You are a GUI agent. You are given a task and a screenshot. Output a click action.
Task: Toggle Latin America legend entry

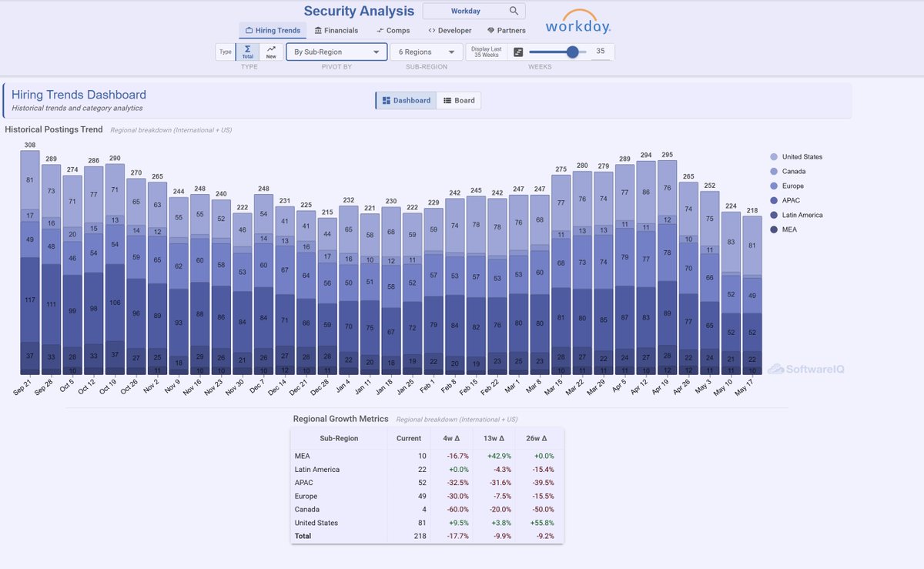tap(796, 215)
